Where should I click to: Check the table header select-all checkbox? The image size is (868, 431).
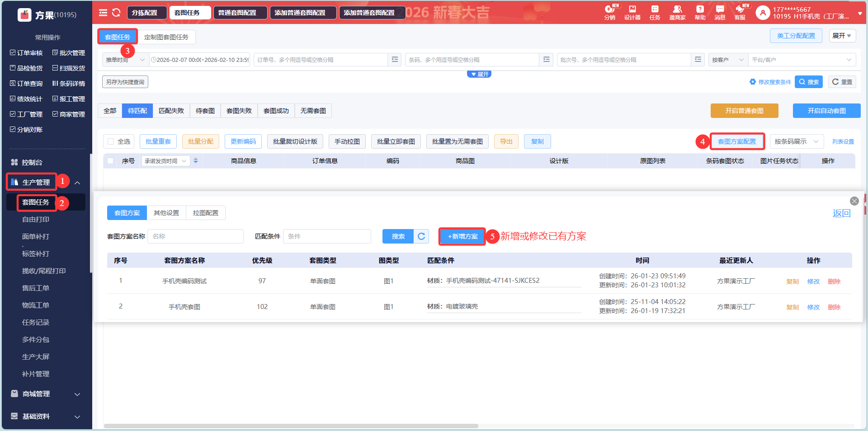(x=110, y=161)
